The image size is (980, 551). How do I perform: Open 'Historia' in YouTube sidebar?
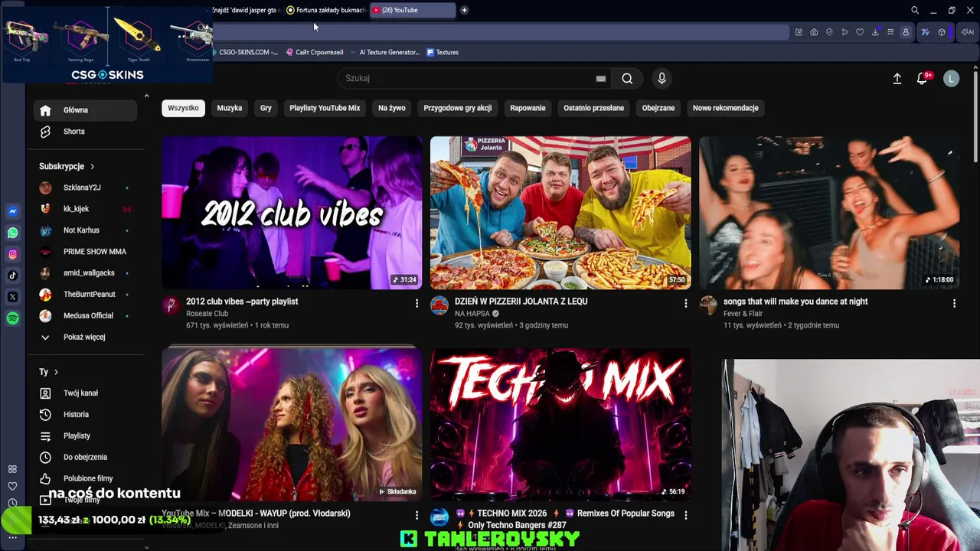point(85,414)
